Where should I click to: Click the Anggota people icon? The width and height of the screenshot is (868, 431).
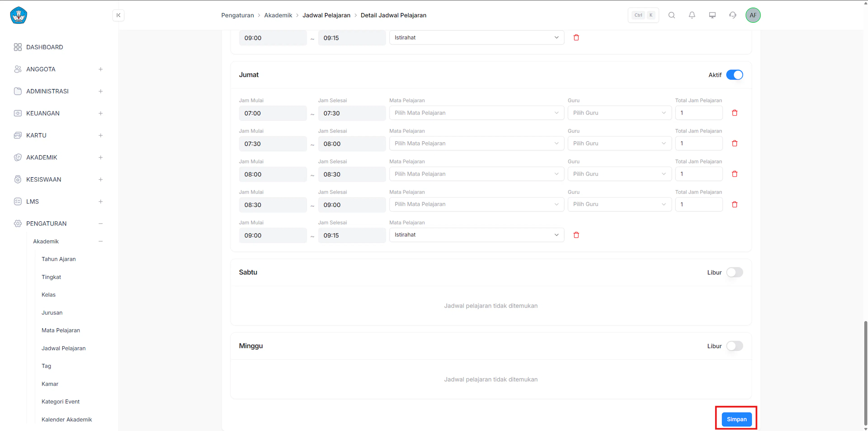[x=18, y=69]
